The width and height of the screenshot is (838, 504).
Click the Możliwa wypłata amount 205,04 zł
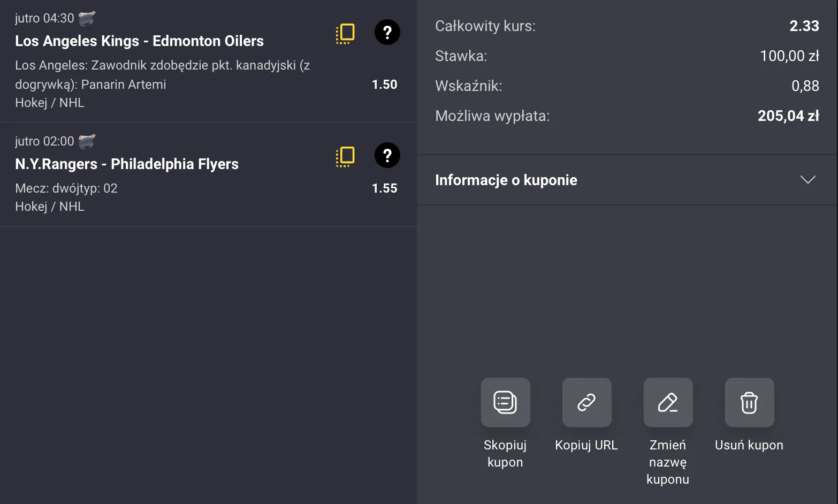coord(788,116)
